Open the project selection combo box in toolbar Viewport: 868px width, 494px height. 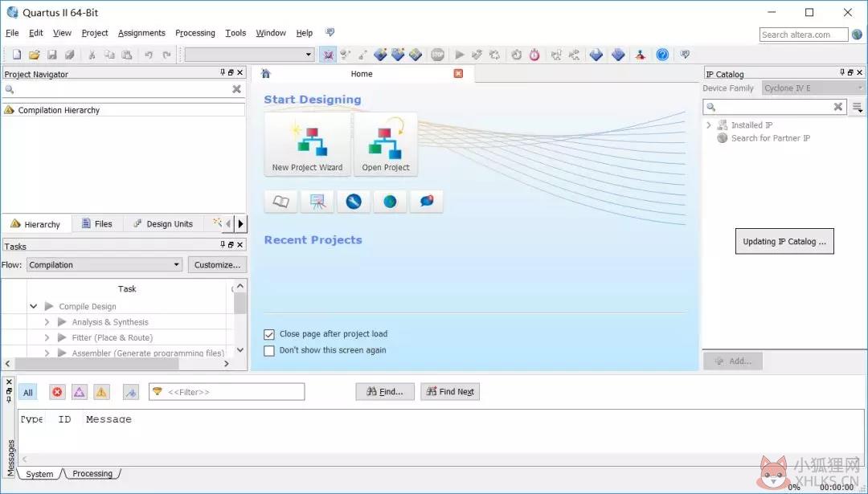coord(250,55)
